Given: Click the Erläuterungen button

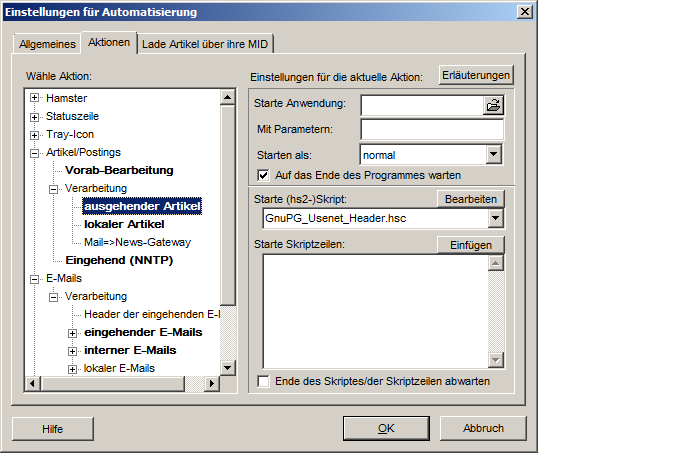Looking at the screenshot, I should point(476,75).
